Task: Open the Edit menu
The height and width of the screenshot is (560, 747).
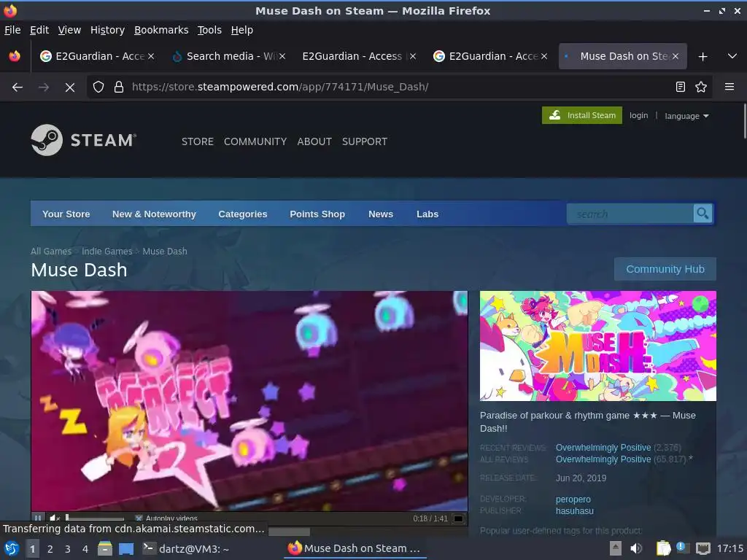Action: (39, 30)
